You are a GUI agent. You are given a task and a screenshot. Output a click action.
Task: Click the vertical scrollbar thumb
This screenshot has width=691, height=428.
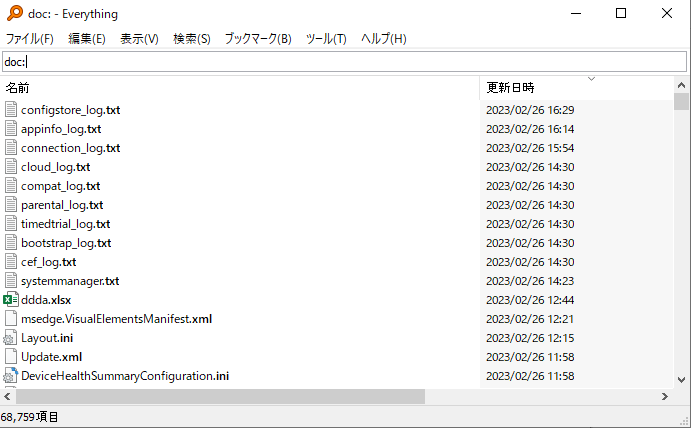[x=681, y=101]
